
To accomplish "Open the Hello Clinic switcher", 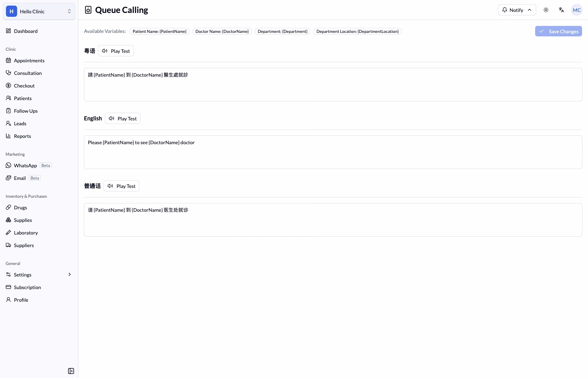I will 39,11.
